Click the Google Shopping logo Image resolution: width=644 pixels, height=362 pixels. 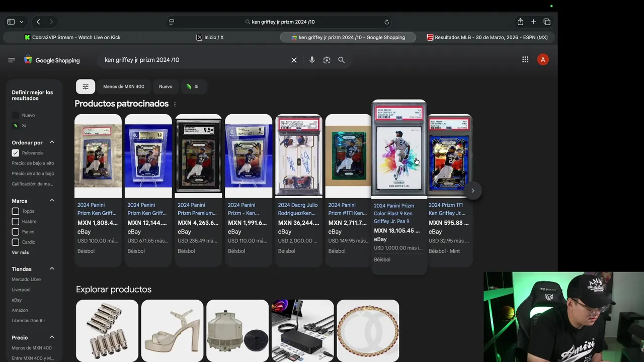52,60
